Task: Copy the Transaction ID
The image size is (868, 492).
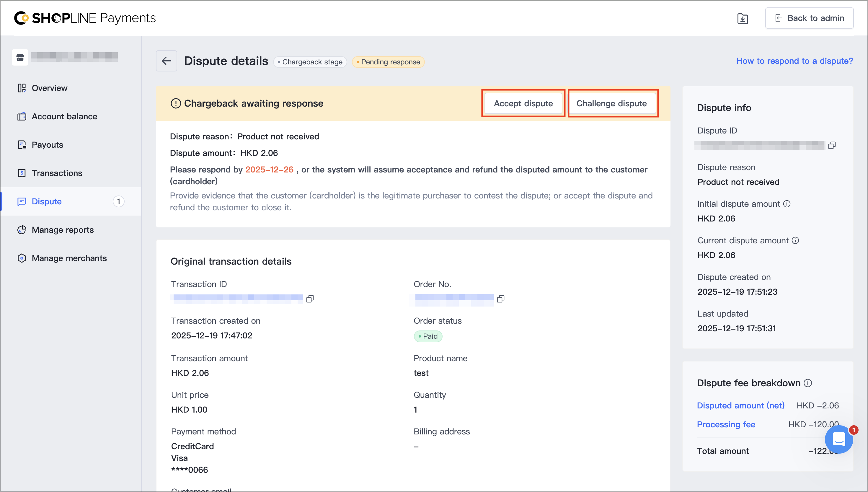Action: pyautogui.click(x=310, y=299)
